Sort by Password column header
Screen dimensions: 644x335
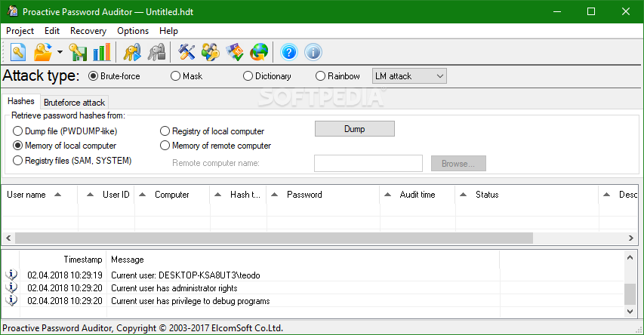(323, 195)
